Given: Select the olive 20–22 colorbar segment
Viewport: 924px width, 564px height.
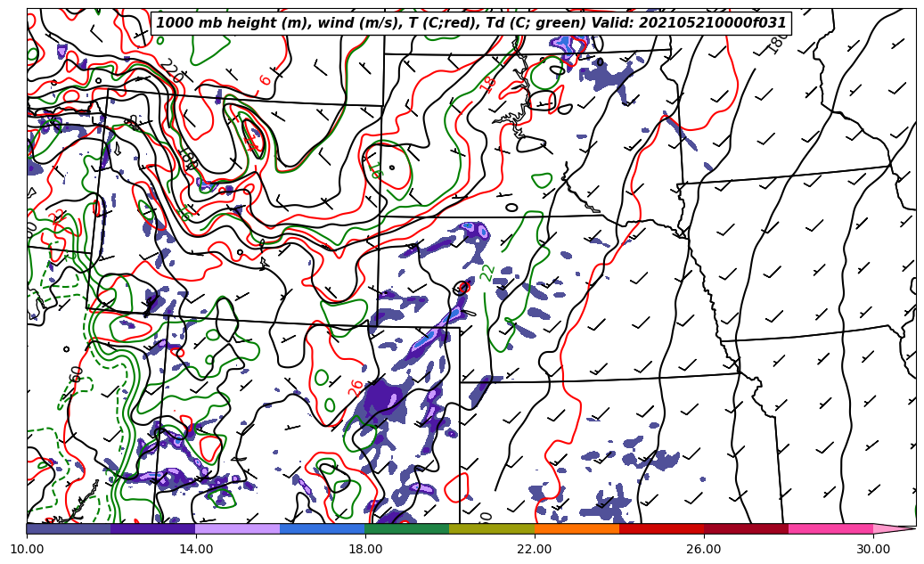Looking at the screenshot, I should (x=492, y=528).
